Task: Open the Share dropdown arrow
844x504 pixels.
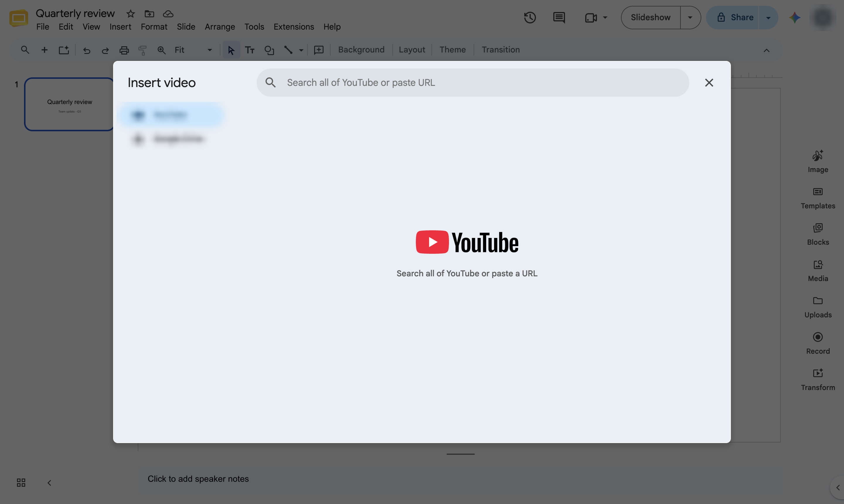Action: point(768,18)
